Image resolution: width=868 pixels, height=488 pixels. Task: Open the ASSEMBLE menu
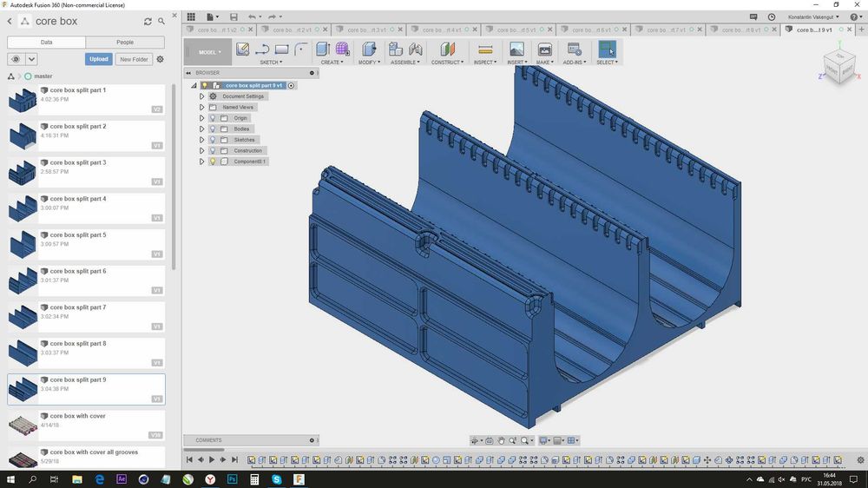tap(405, 63)
